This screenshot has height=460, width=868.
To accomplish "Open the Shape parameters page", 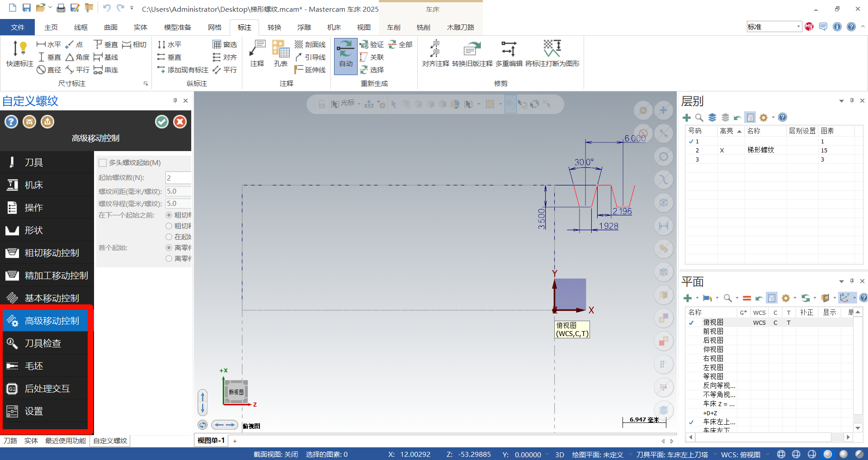I will 47,230.
